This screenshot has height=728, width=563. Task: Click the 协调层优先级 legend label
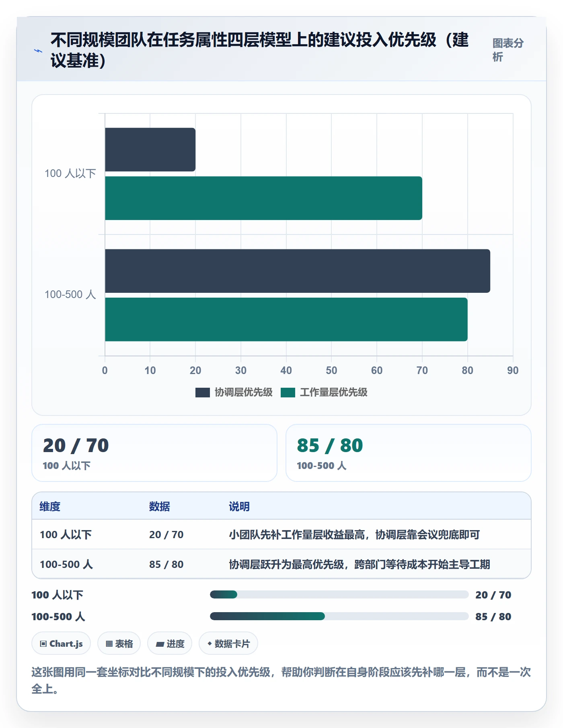click(x=243, y=393)
